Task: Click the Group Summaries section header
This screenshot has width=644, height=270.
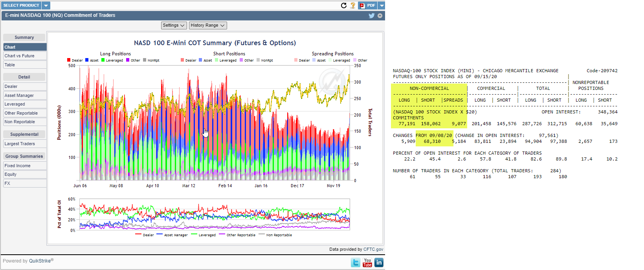Action: pyautogui.click(x=24, y=157)
